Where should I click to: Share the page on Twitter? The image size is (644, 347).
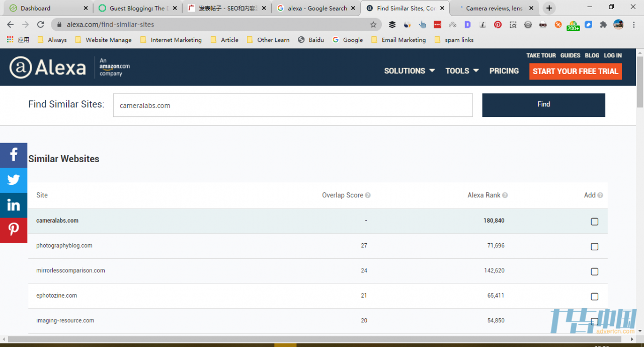(x=14, y=180)
